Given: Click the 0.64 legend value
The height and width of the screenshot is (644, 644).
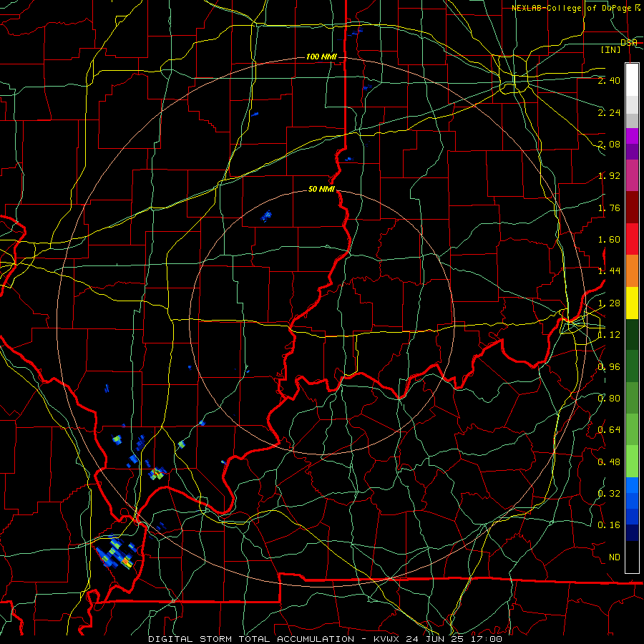Looking at the screenshot, I should 609,430.
